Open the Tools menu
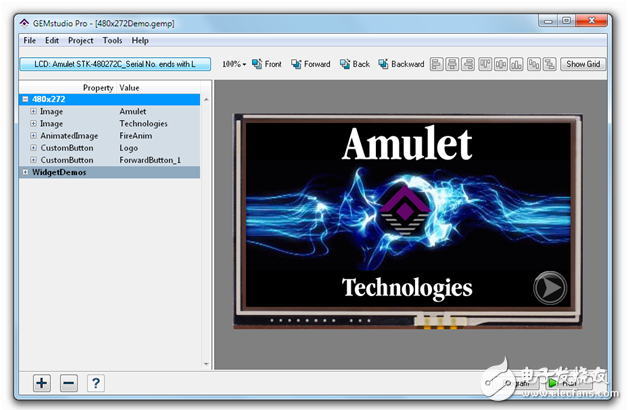 click(x=112, y=40)
